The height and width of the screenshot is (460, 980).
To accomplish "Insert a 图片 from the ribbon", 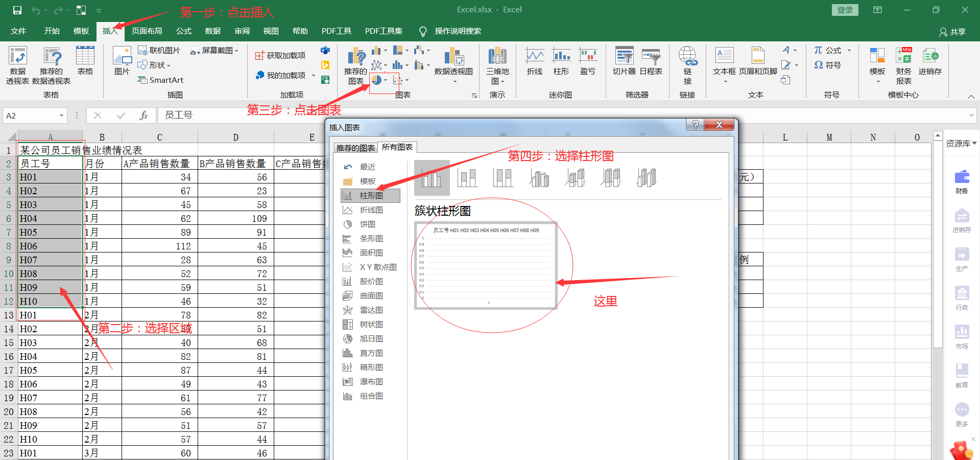I will point(122,61).
